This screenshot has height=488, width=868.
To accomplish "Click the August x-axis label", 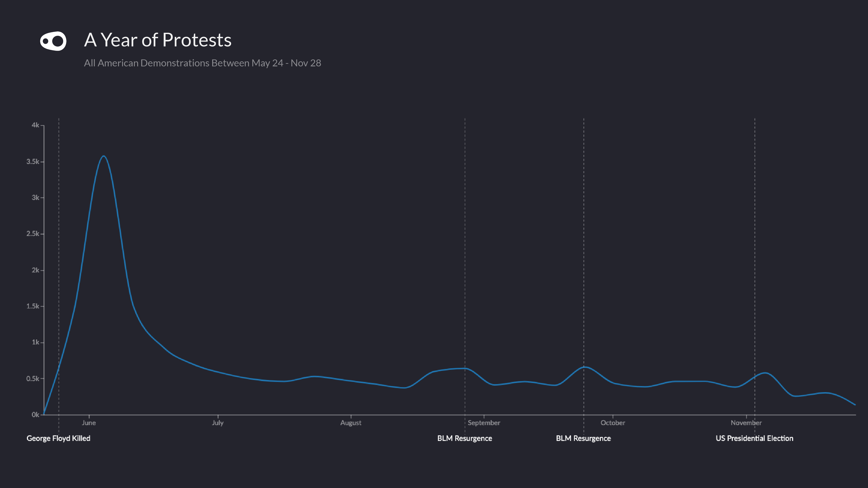I will pyautogui.click(x=351, y=423).
